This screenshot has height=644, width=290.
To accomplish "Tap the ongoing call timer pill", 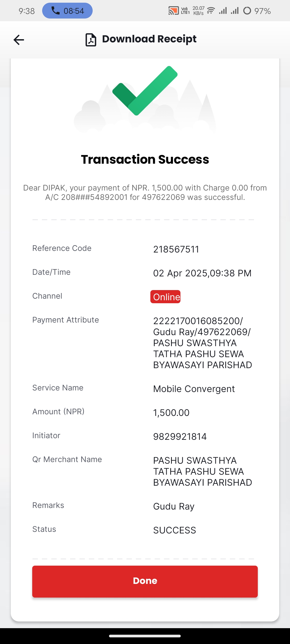I will click(67, 11).
